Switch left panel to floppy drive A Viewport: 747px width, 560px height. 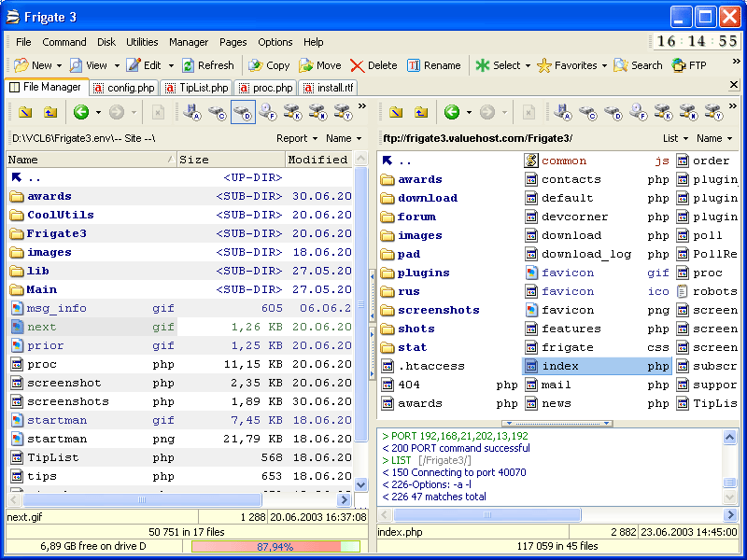pyautogui.click(x=192, y=112)
